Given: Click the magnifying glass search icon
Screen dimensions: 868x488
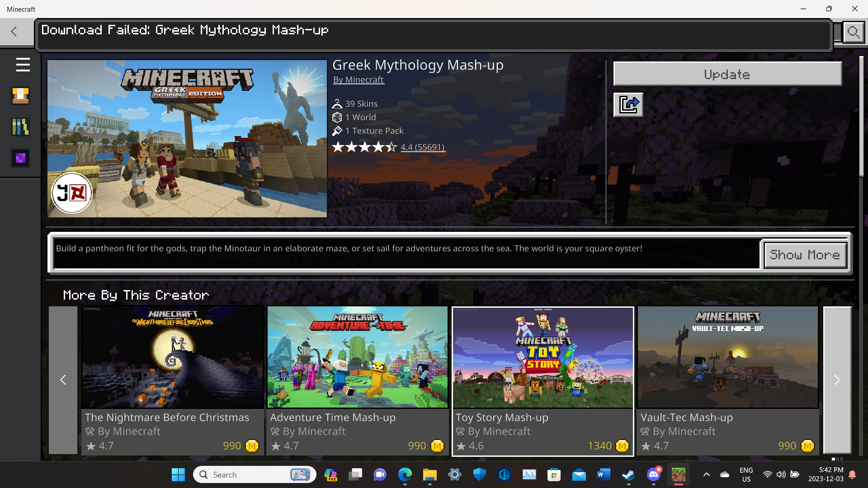Looking at the screenshot, I should pos(853,33).
